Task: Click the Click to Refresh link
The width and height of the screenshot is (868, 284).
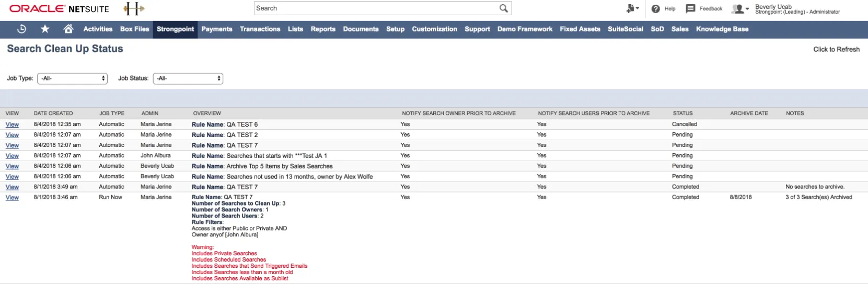Action: (836, 49)
